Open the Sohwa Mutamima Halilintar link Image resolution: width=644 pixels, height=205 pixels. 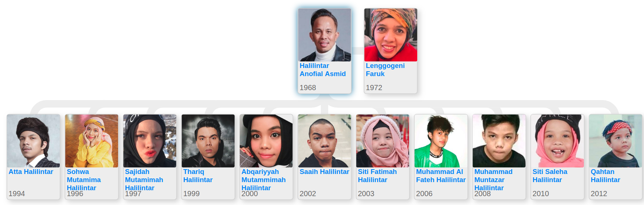(x=84, y=180)
